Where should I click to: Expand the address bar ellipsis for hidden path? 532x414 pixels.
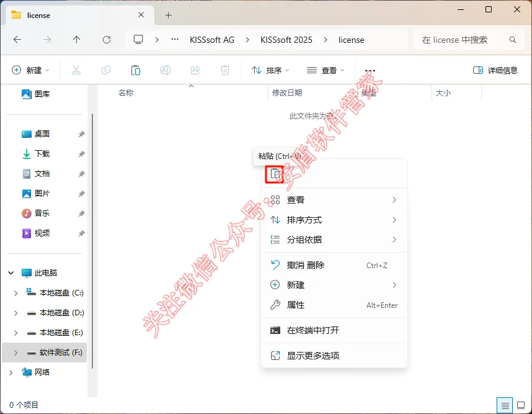(175, 39)
